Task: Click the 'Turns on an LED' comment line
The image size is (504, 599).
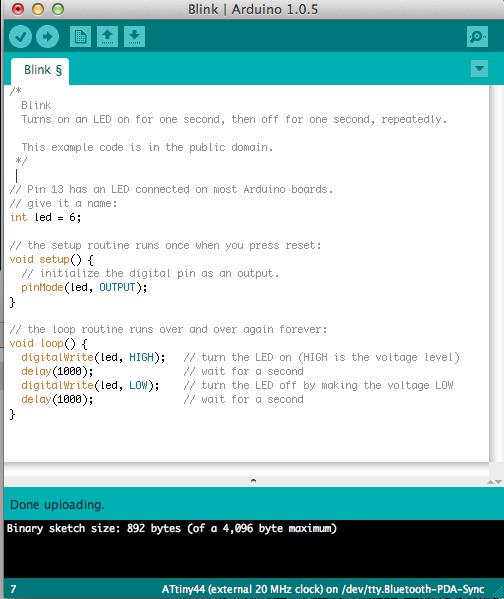Action: point(234,119)
